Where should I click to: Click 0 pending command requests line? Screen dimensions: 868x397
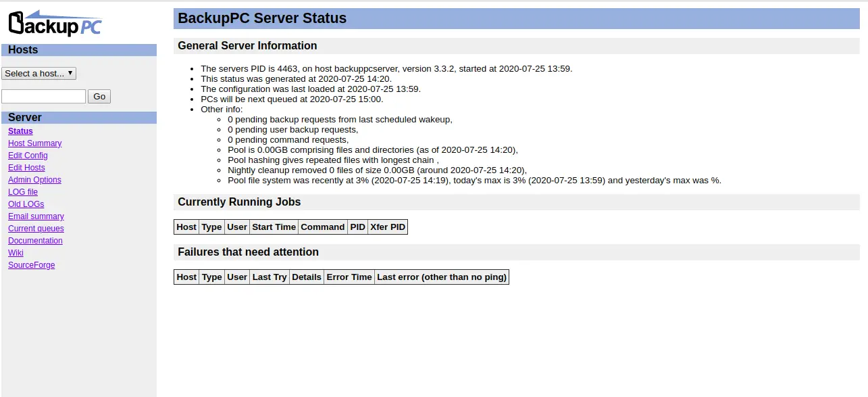(288, 140)
